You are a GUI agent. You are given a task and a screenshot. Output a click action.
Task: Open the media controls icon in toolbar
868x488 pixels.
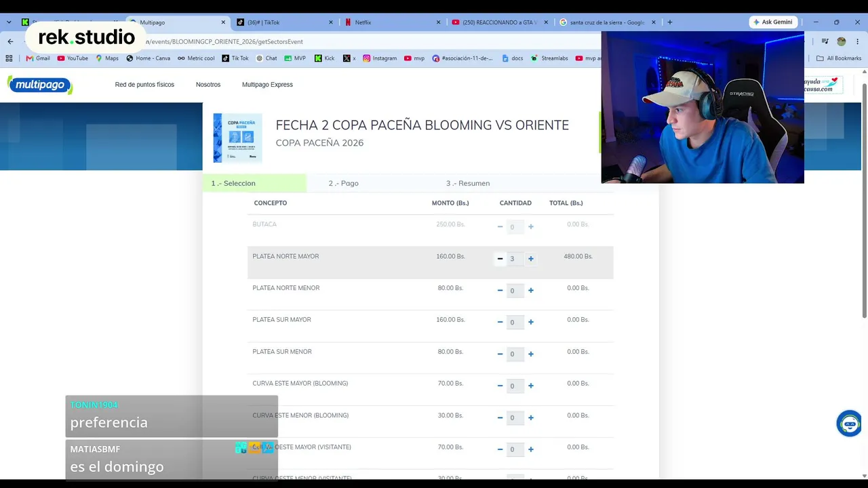825,41
